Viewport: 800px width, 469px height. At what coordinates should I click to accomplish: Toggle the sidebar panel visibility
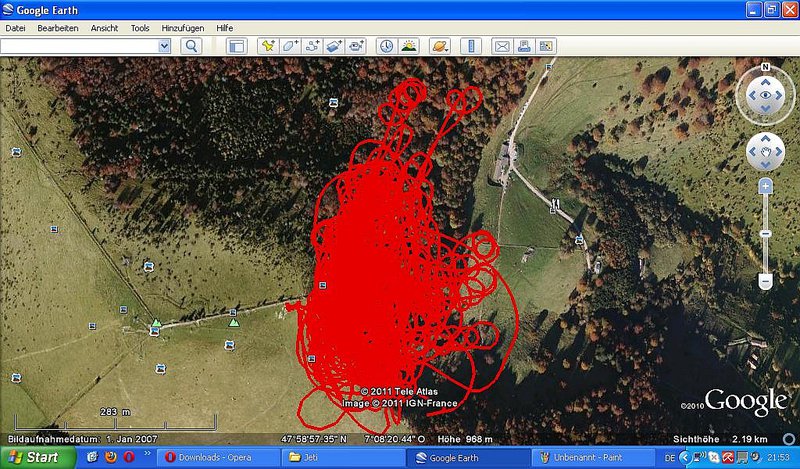pyautogui.click(x=236, y=46)
